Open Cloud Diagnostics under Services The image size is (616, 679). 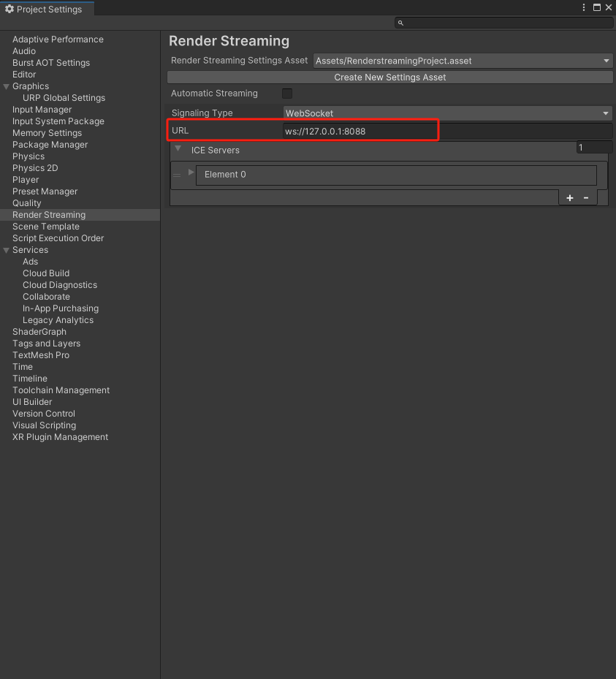(x=59, y=285)
